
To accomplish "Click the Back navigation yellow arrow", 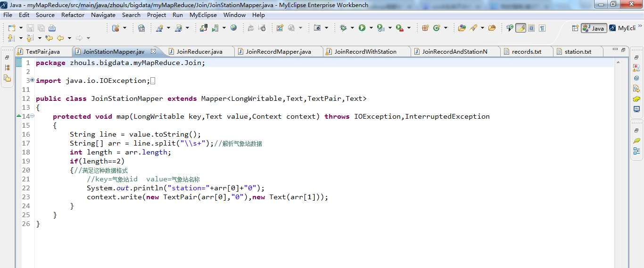I will [x=60, y=38].
